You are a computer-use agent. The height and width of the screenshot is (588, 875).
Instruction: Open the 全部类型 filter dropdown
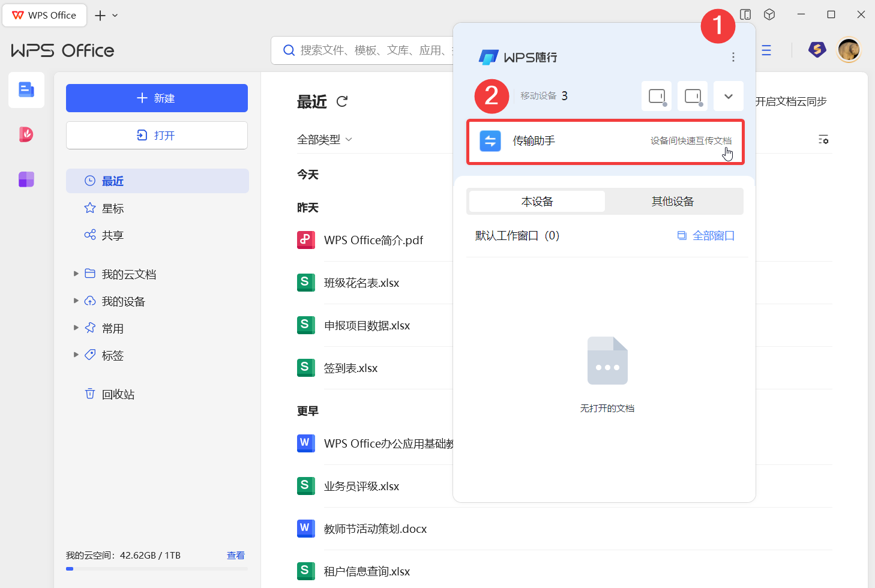point(325,139)
